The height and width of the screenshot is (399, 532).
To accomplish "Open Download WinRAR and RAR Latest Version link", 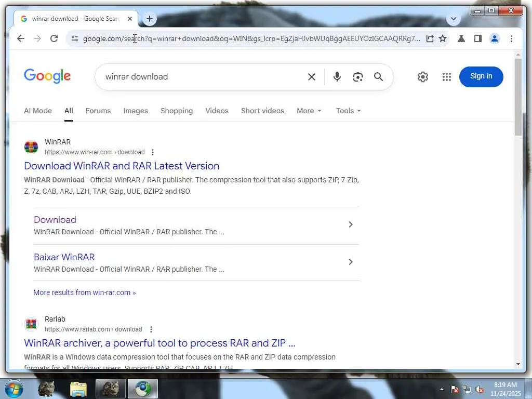I will coord(122,166).
